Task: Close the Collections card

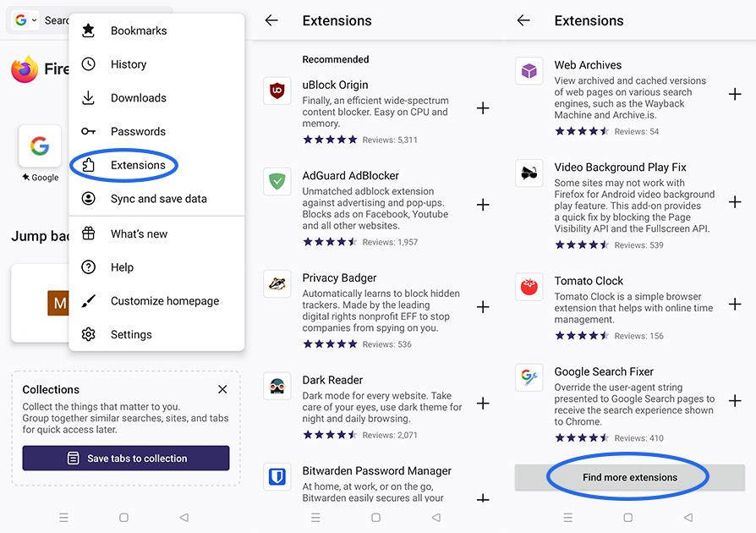Action: point(222,389)
